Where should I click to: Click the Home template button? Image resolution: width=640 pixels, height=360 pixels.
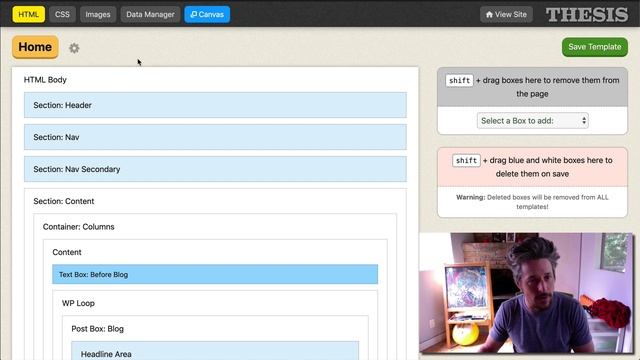[35, 47]
